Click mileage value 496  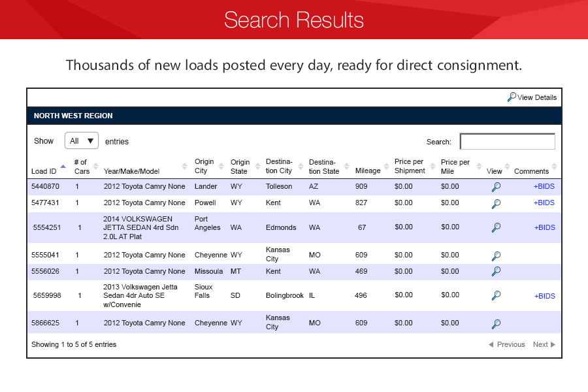361,295
